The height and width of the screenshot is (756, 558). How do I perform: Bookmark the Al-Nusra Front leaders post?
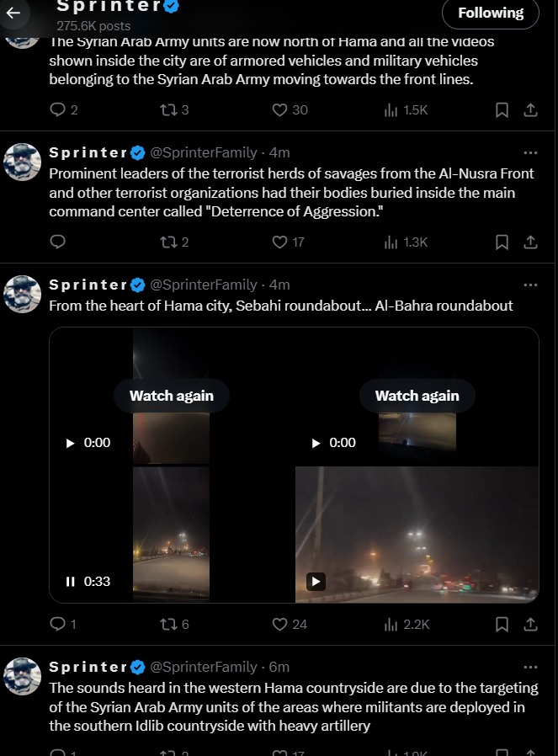502,242
